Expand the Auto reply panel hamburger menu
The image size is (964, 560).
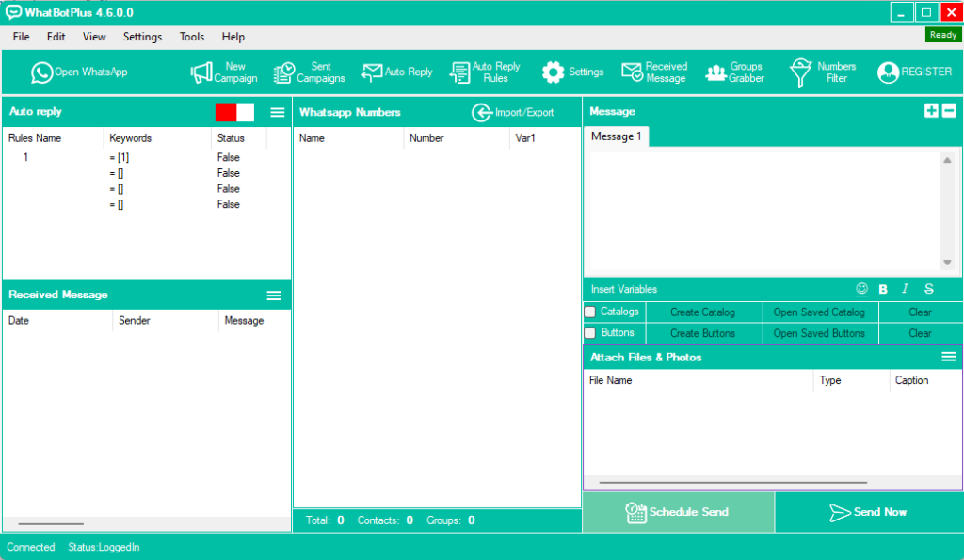point(278,112)
